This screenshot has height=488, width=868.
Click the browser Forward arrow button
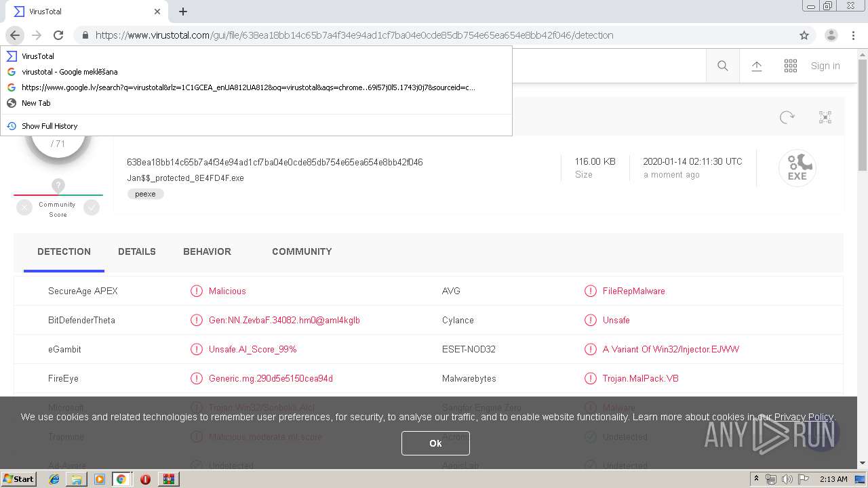37,35
